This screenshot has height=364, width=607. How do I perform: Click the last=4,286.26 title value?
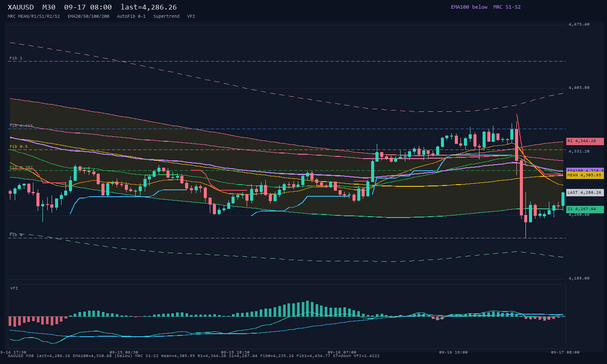[x=149, y=7]
